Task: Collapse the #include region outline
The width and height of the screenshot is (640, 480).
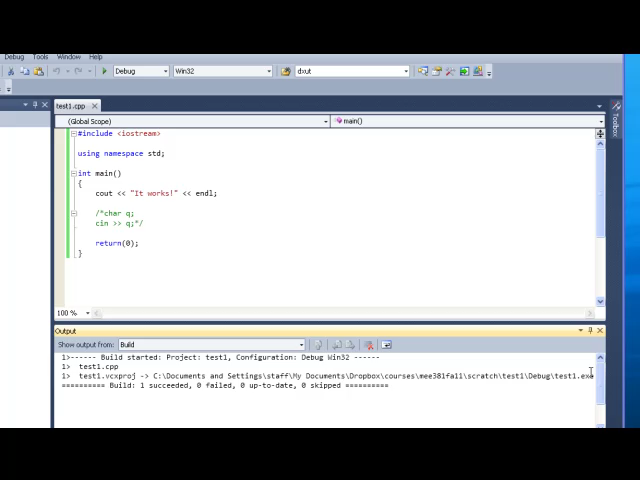Action: (73, 133)
